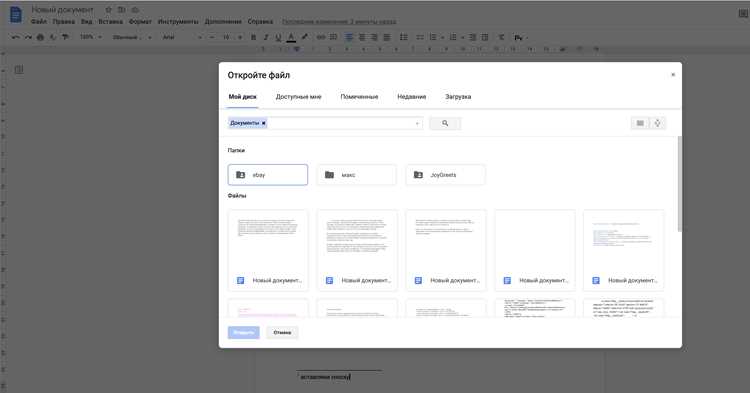Align text to the right
Screen dimensions: 750x393
tap(374, 37)
